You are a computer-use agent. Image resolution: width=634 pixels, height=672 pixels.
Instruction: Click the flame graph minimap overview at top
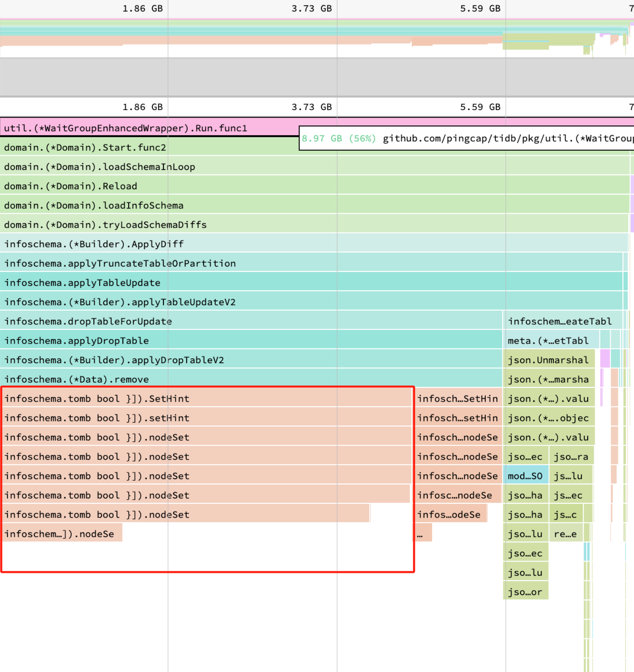(315, 37)
